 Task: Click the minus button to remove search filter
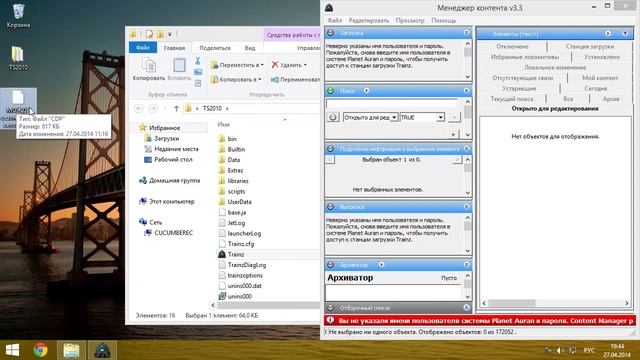click(453, 118)
